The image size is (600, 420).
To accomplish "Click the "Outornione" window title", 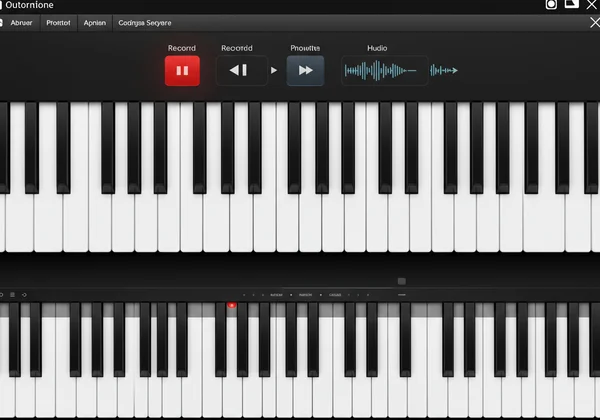I will coord(29,5).
